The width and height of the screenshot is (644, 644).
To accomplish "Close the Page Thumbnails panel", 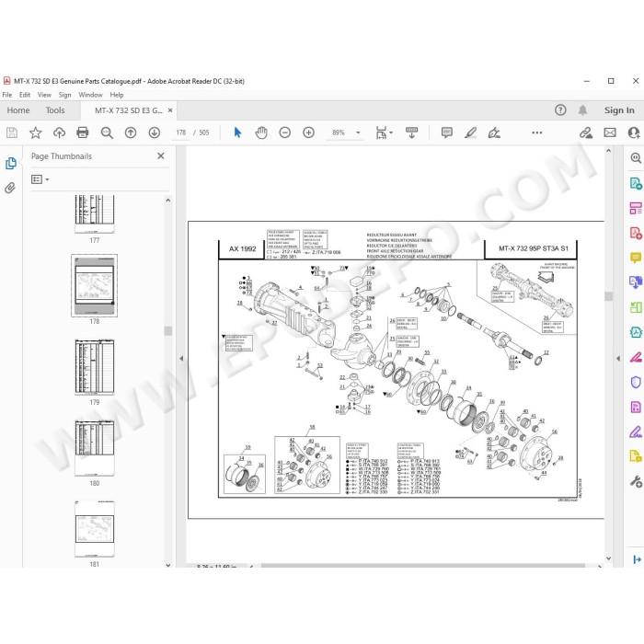I will (161, 156).
